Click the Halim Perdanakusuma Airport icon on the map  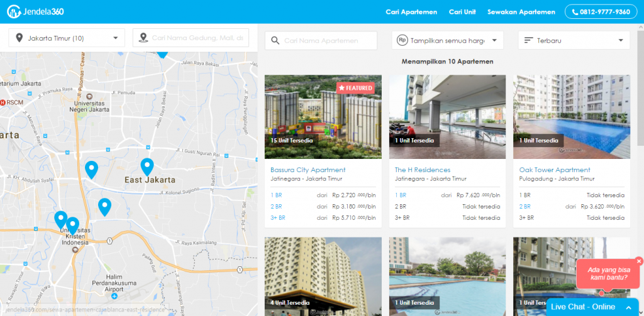[114, 296]
